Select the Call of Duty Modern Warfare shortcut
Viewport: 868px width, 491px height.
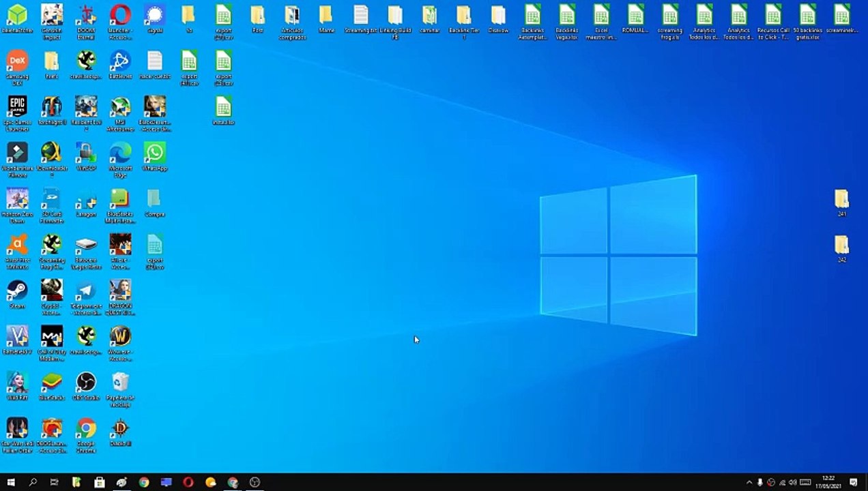pos(52,343)
